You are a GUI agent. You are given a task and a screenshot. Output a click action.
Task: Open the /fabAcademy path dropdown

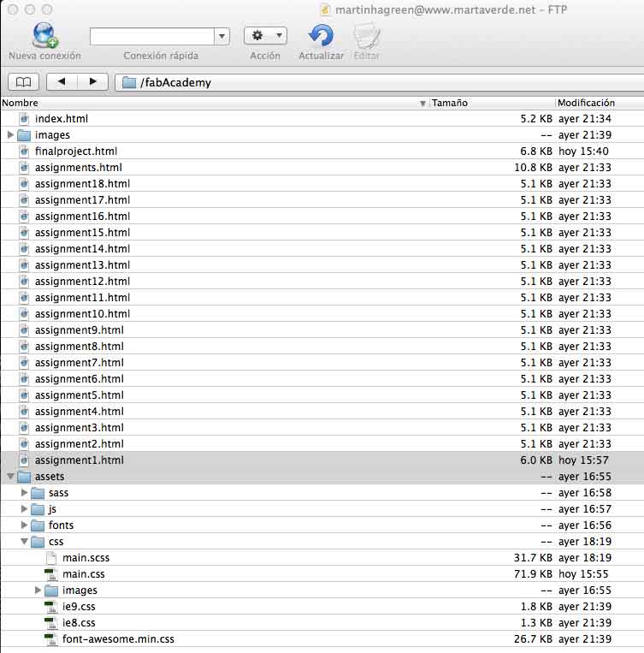(379, 82)
